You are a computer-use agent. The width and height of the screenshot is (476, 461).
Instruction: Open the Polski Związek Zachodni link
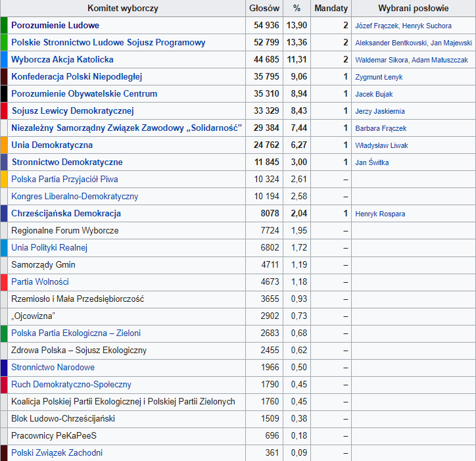pyautogui.click(x=57, y=453)
